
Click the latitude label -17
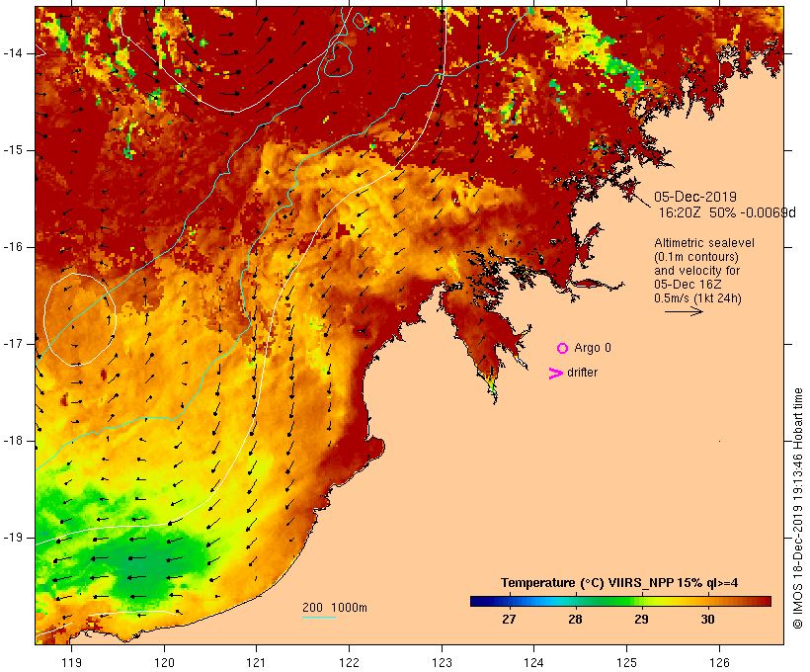pyautogui.click(x=12, y=344)
